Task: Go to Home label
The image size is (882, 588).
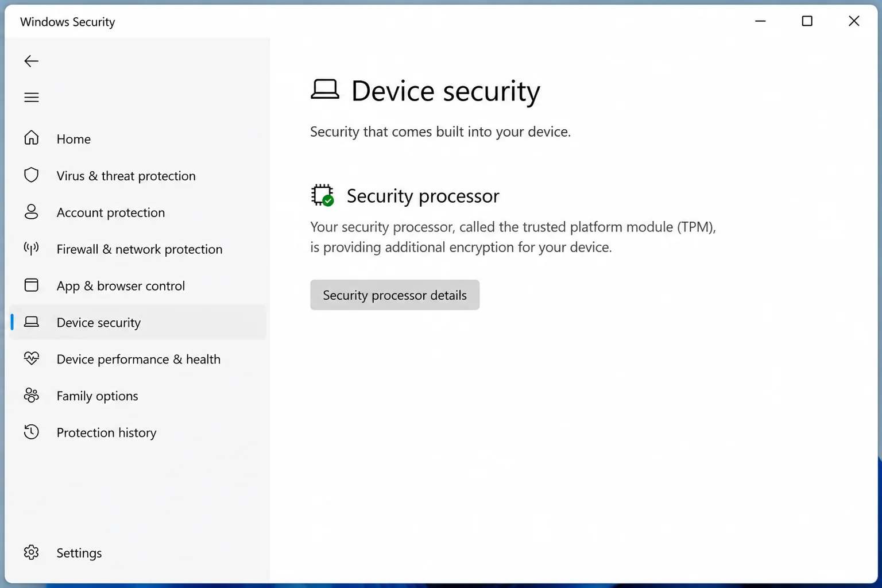Action: [73, 139]
